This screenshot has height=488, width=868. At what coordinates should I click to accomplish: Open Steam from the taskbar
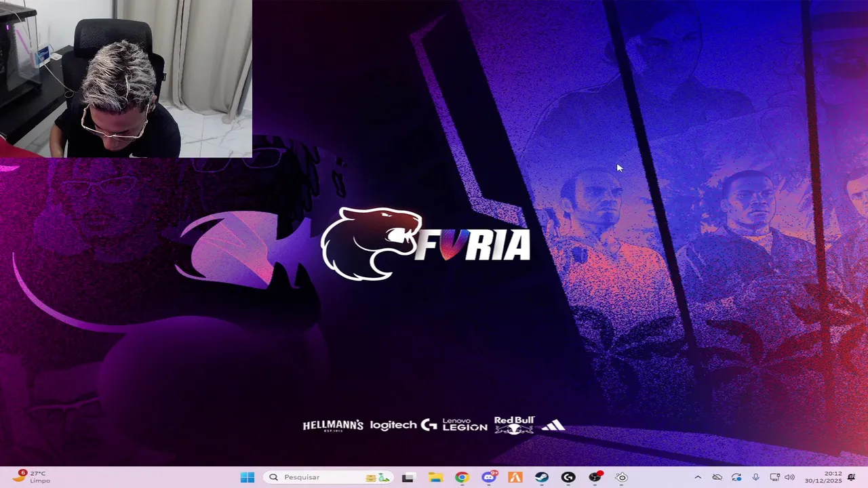[542, 477]
